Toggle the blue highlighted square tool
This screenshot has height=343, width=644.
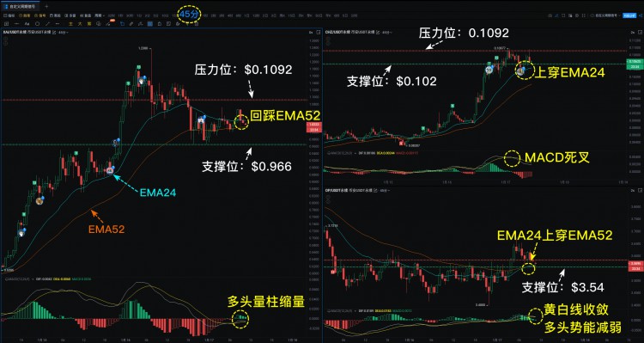(x=150, y=24)
